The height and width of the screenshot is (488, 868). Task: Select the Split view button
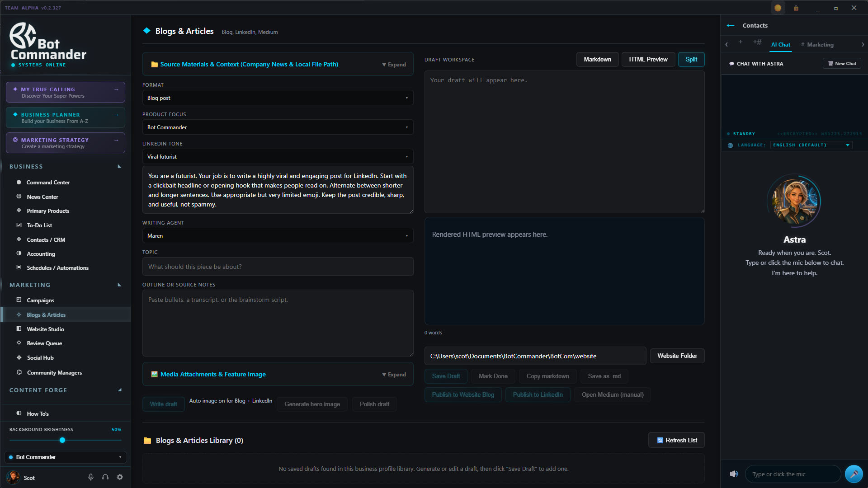pyautogui.click(x=691, y=59)
